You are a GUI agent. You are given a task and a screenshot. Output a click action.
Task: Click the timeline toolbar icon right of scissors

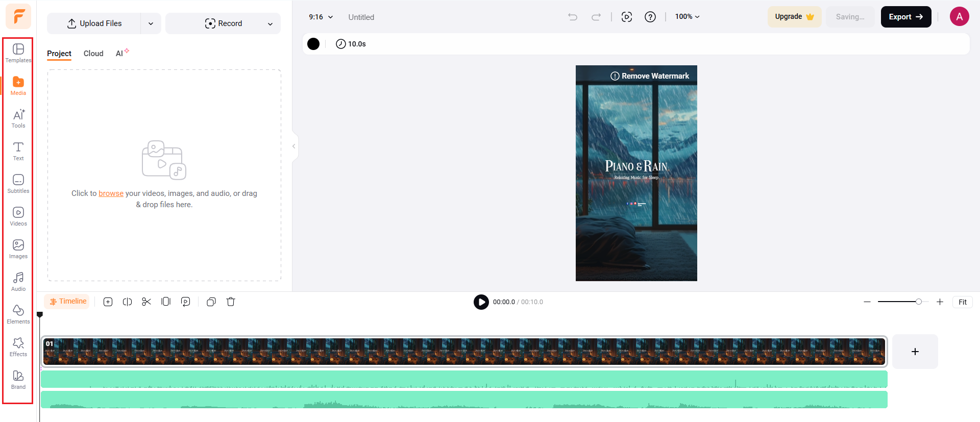click(166, 302)
